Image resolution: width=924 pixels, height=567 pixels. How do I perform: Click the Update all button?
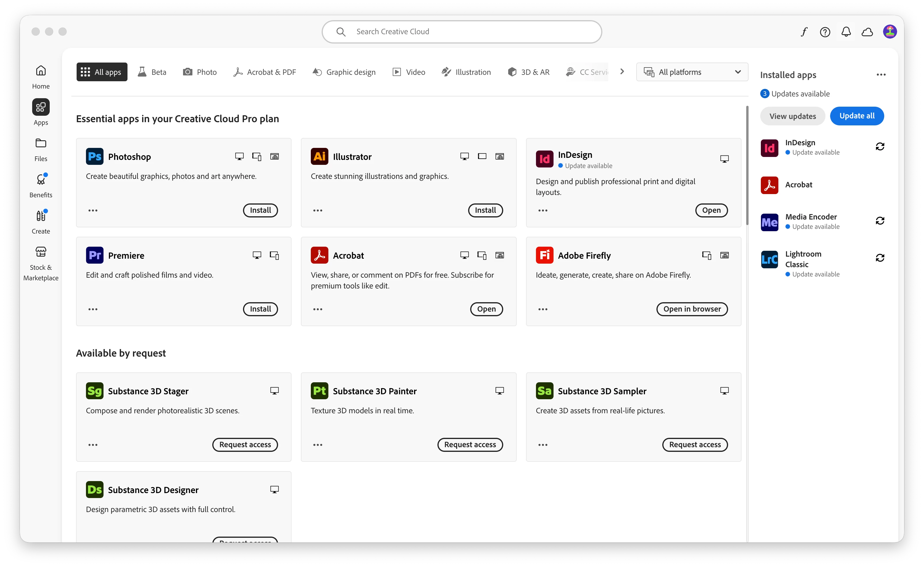click(857, 116)
